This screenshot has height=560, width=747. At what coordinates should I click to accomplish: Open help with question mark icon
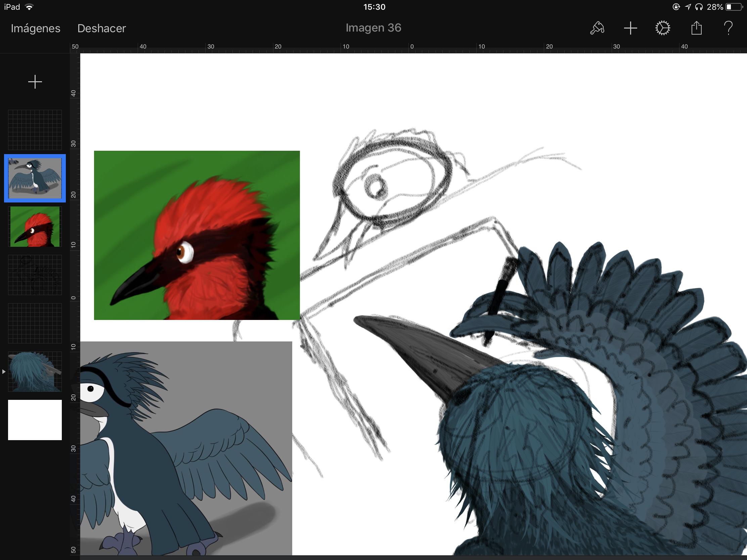point(728,28)
